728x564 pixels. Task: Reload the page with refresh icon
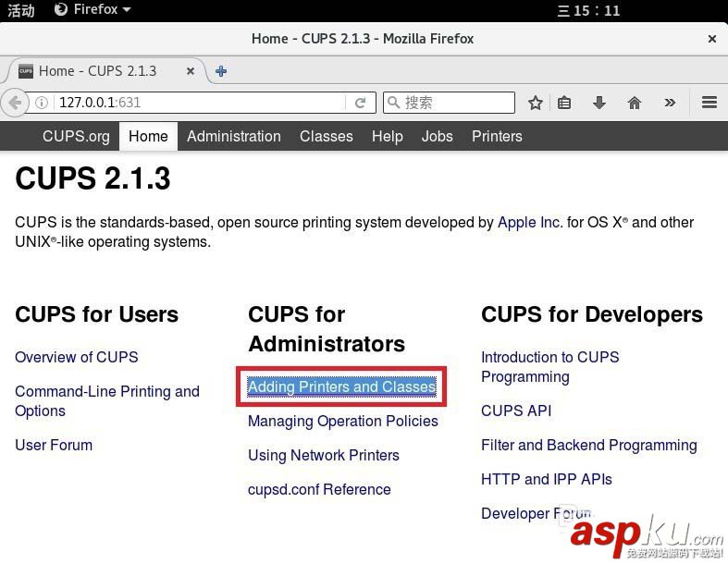[x=360, y=103]
